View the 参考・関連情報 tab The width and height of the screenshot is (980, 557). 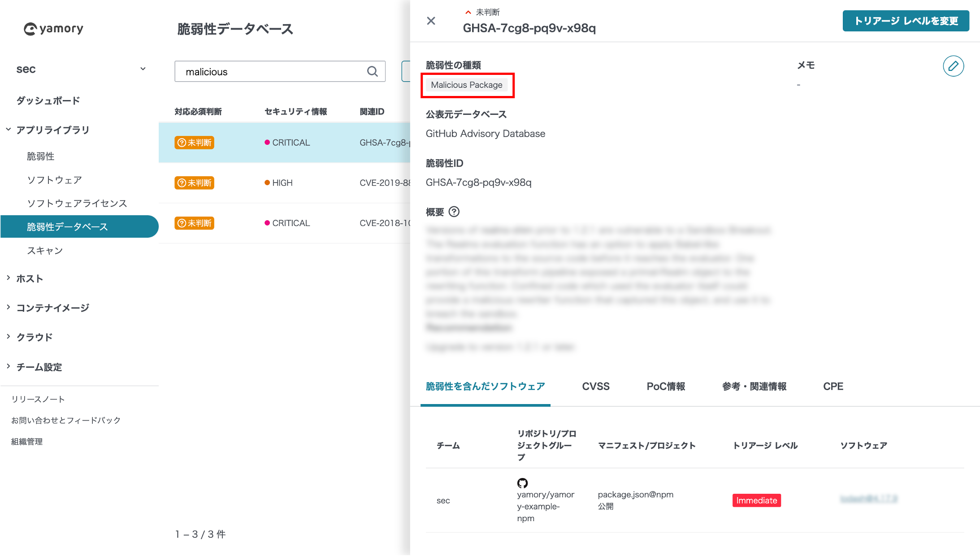754,386
